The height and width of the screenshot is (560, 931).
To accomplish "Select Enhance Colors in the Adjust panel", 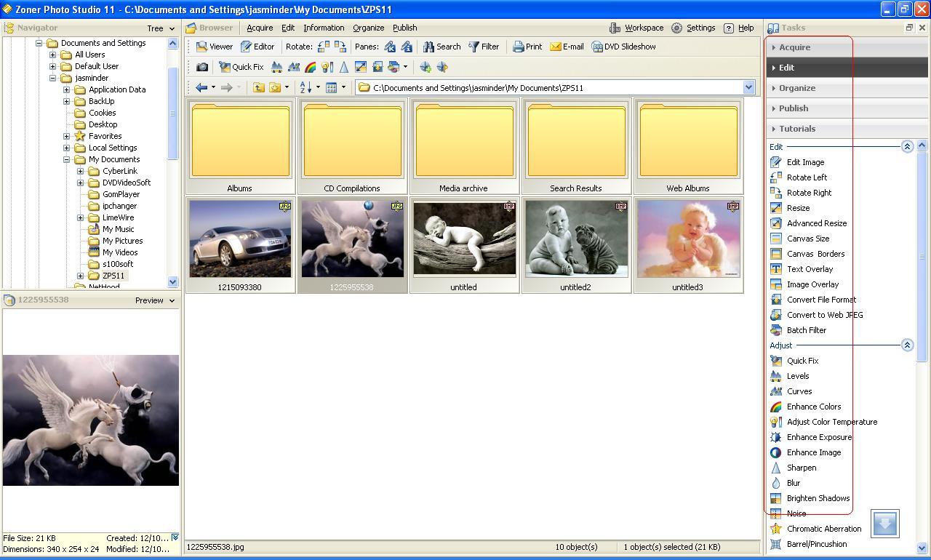I will [813, 406].
